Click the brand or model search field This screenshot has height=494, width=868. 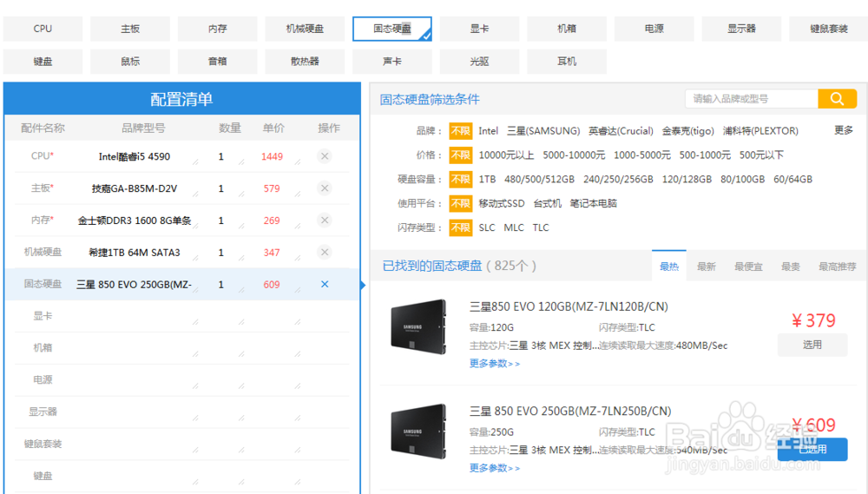pyautogui.click(x=752, y=99)
